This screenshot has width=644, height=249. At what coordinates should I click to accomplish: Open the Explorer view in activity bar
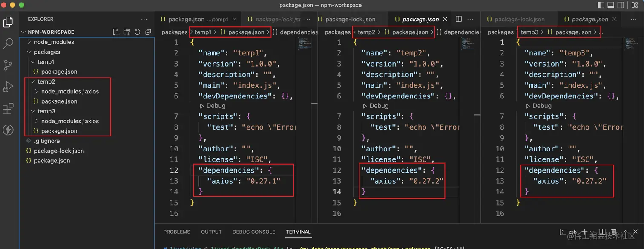(x=9, y=22)
